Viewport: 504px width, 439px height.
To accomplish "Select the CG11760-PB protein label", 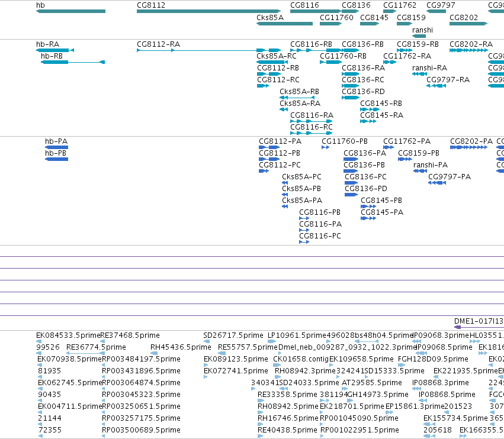I will pyautogui.click(x=345, y=141).
